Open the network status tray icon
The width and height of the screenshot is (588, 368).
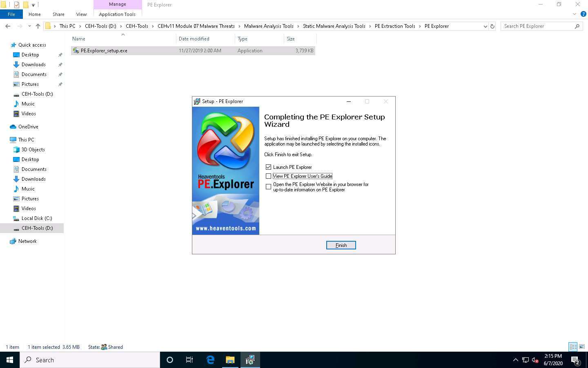[526, 360]
